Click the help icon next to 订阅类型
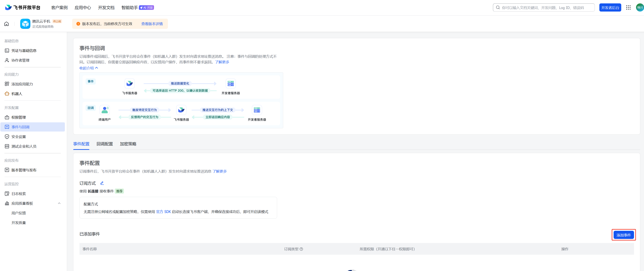This screenshot has height=271, width=644. [x=301, y=249]
